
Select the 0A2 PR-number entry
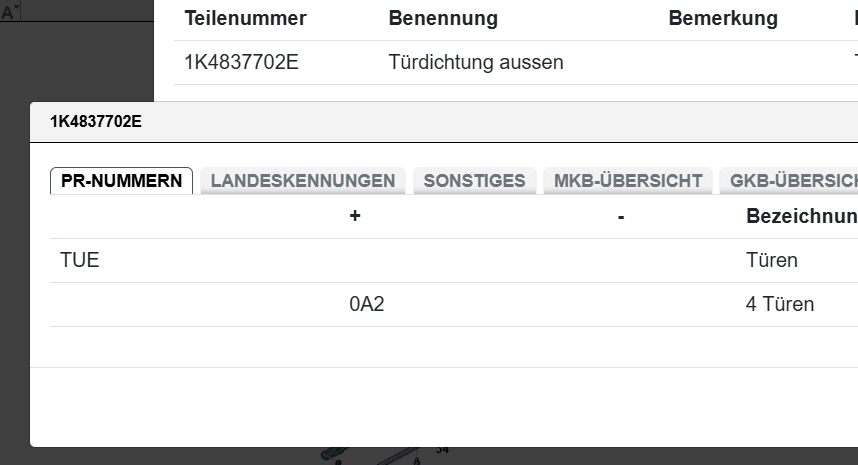367,305
